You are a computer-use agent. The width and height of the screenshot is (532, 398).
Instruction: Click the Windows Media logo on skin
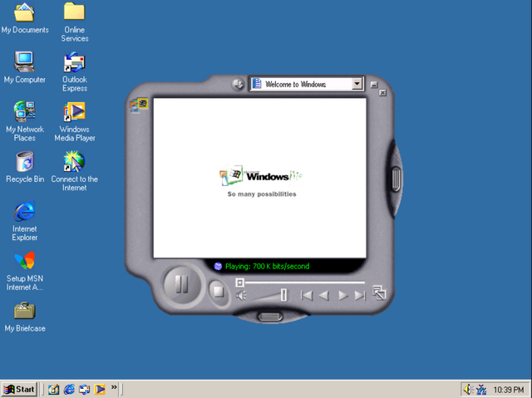pos(139,105)
